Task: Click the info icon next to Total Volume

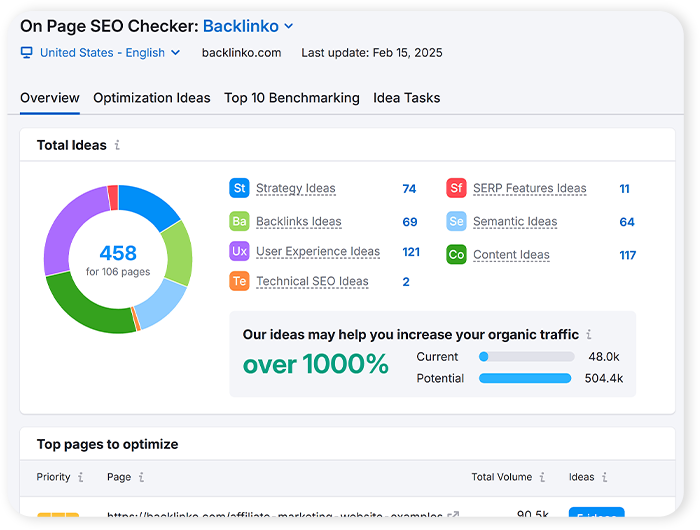Action: [x=542, y=477]
